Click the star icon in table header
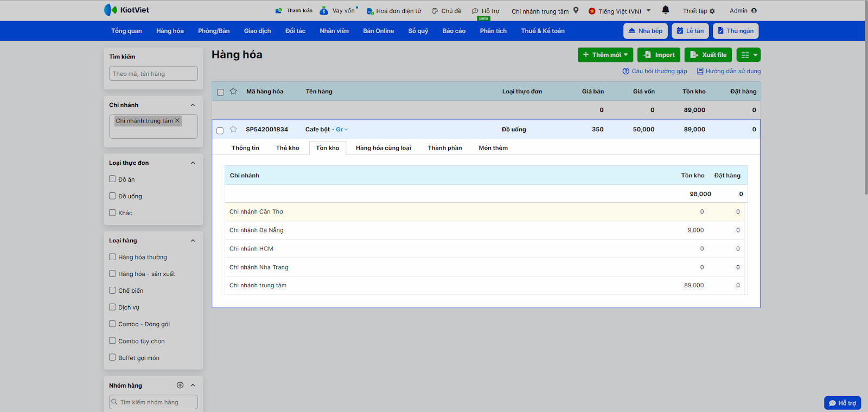 (x=233, y=91)
